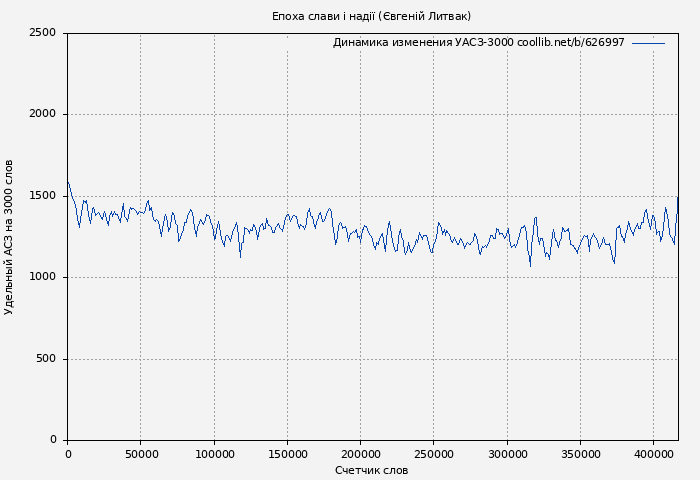Click the legend text 'Динамика изменения УАСЗ-3000'
The height and width of the screenshot is (480, 700).
pos(422,43)
